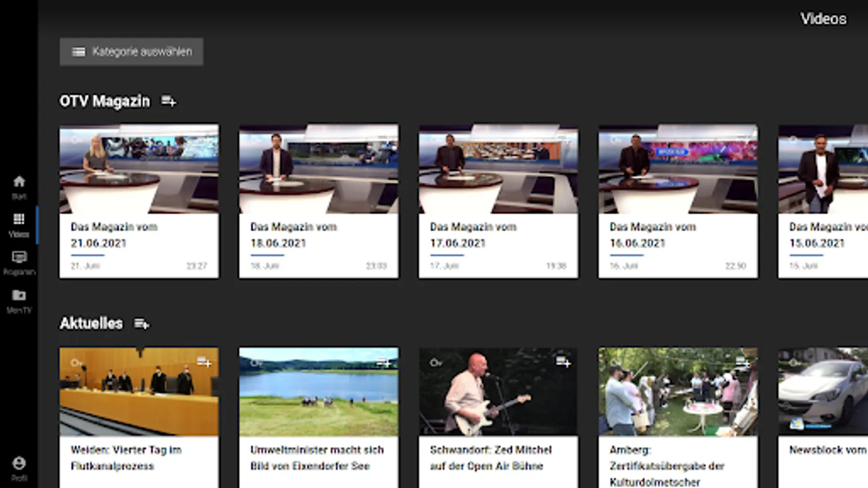The width and height of the screenshot is (868, 488).
Task: Play Das Magazin vom 18.06.2021
Action: click(318, 201)
